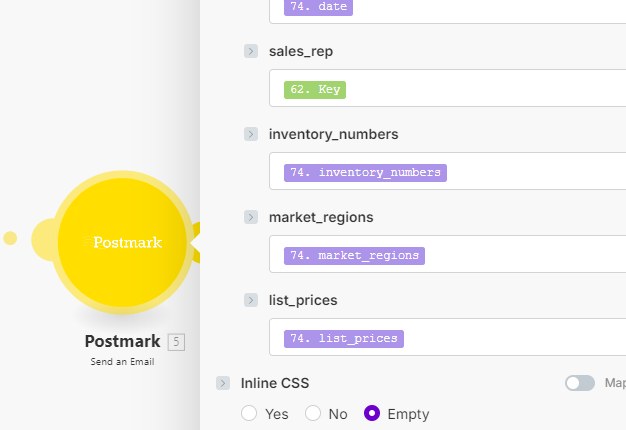
Task: Click the purple 74. date variable pill
Action: point(318,7)
